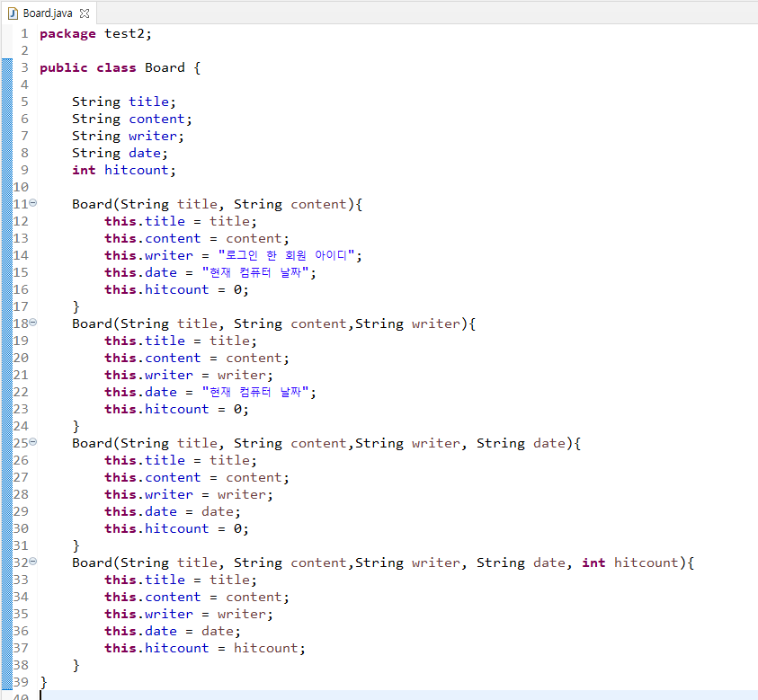
Task: Click 'public class Board {' declaration
Action: [x=120, y=67]
